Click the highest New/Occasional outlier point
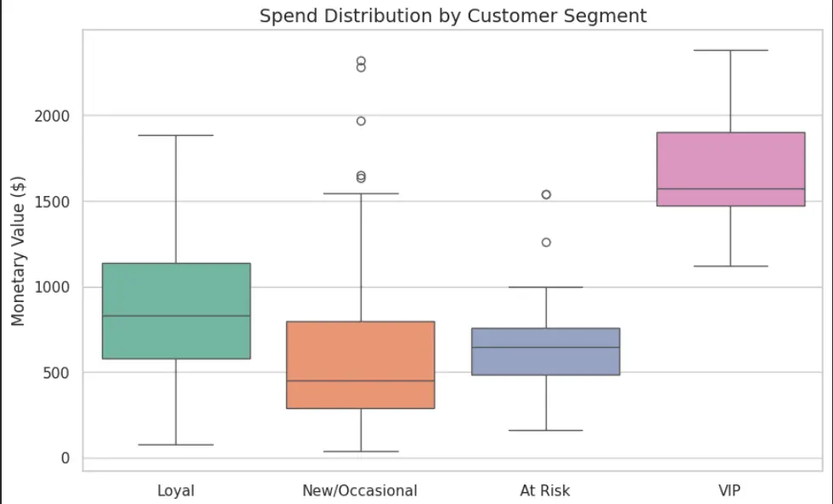The height and width of the screenshot is (504, 833). coord(361,62)
